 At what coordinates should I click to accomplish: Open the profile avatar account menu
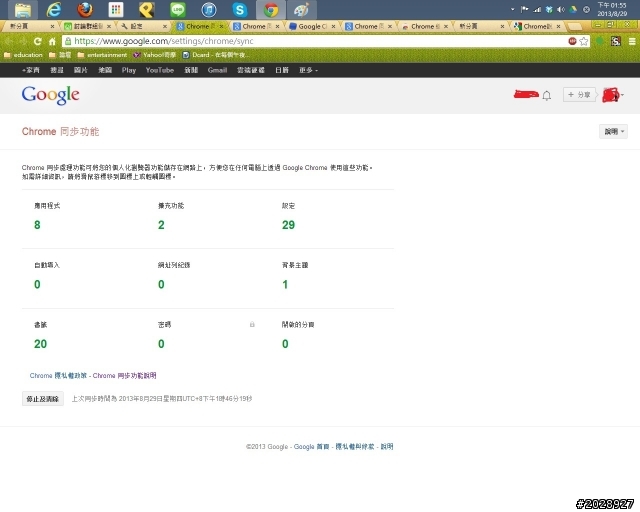(x=613, y=95)
